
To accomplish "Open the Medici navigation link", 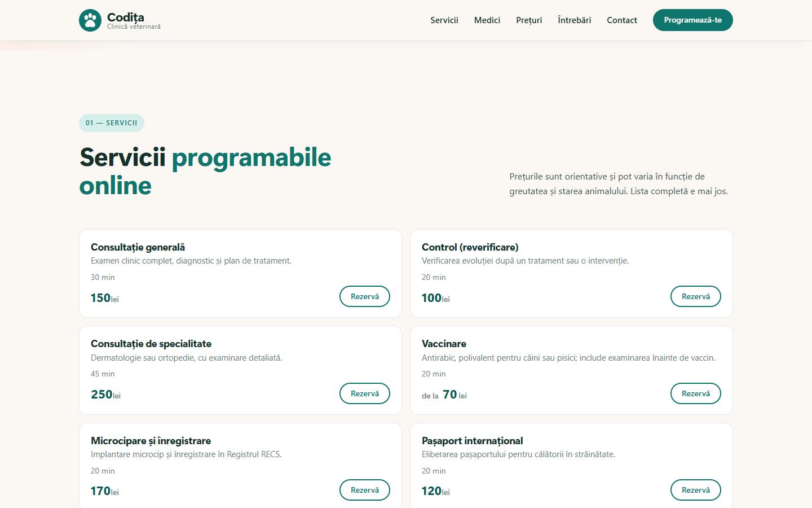I will (487, 20).
